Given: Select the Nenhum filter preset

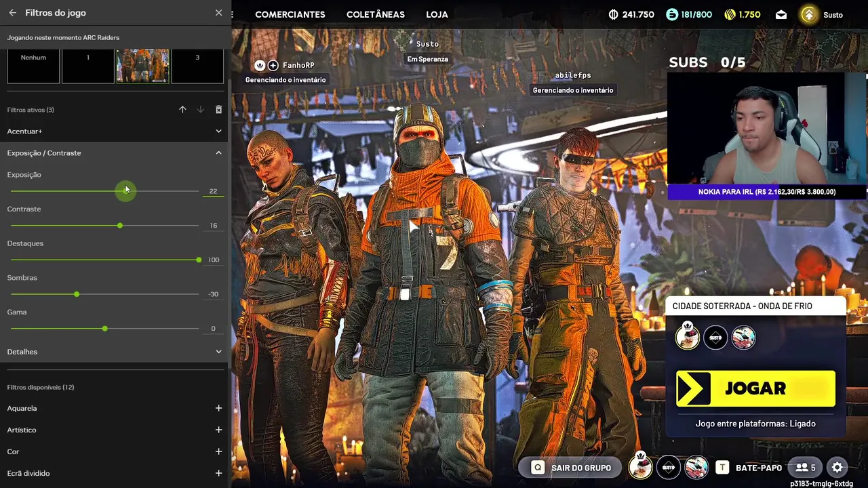Looking at the screenshot, I should tap(33, 66).
